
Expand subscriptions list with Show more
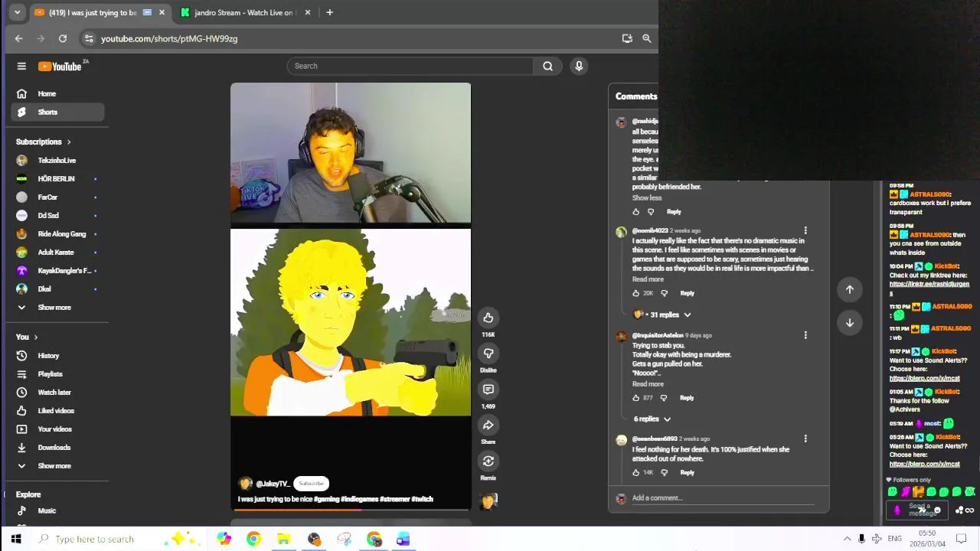[x=54, y=308]
